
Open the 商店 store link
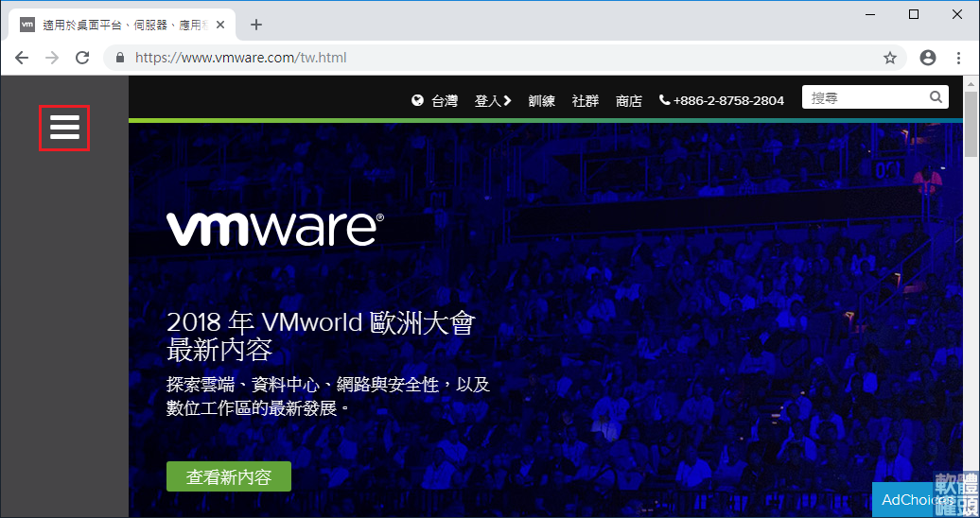629,100
